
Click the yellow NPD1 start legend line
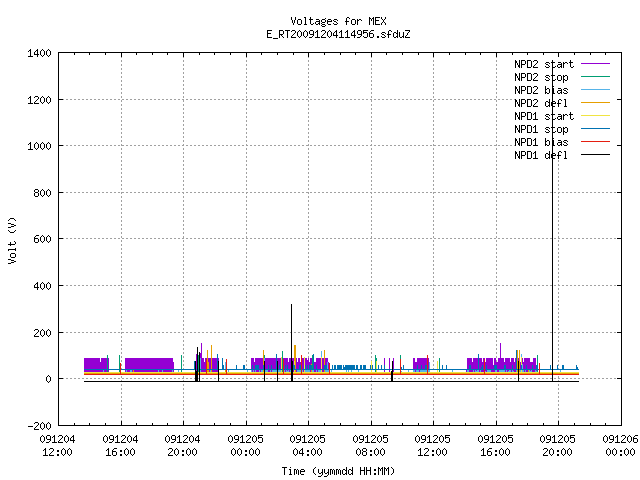596,116
